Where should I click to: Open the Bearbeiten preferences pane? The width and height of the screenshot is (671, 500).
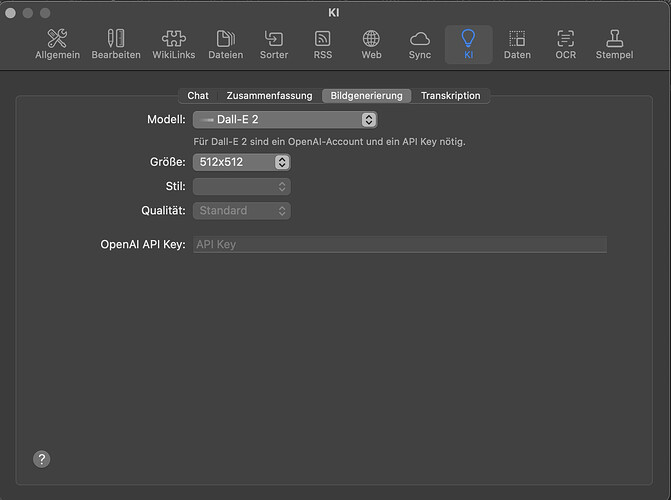[x=116, y=45]
